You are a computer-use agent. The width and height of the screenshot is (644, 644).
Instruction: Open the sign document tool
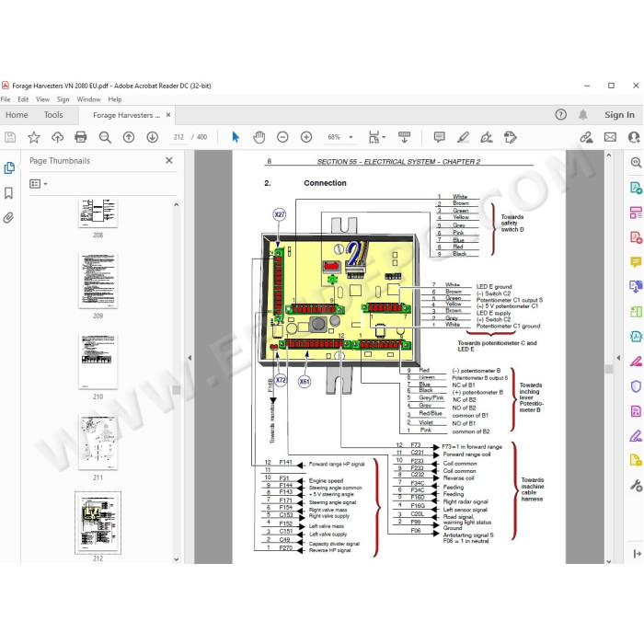(487, 137)
